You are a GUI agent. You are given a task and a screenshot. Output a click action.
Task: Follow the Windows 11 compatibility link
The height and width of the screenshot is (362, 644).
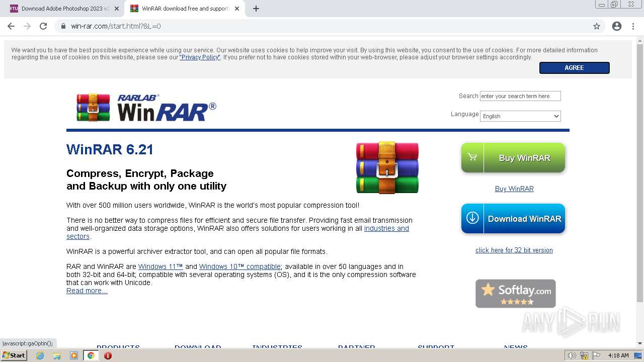160,266
